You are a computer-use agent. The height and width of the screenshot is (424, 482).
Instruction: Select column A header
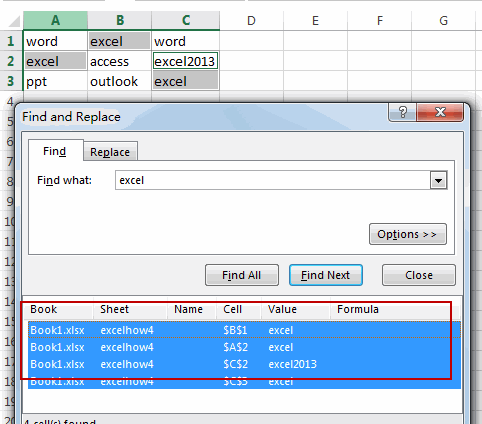[x=55, y=21]
